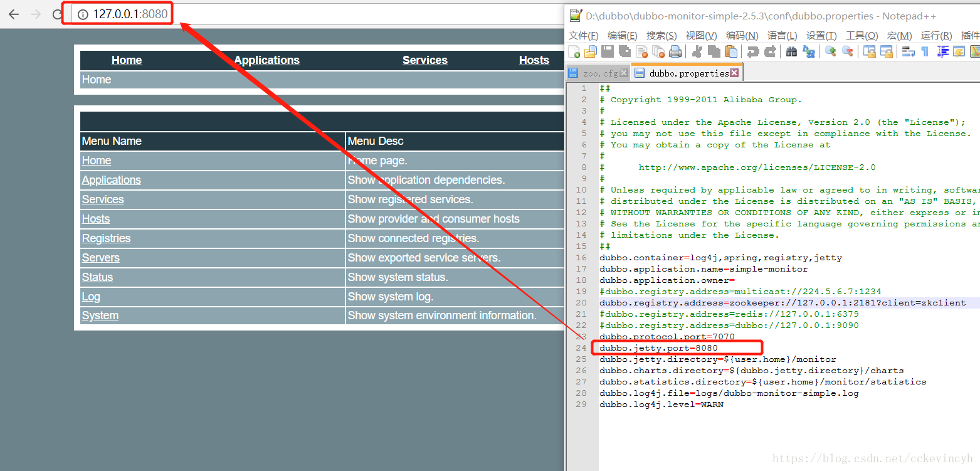Open the 宏(M) menu

(899, 36)
